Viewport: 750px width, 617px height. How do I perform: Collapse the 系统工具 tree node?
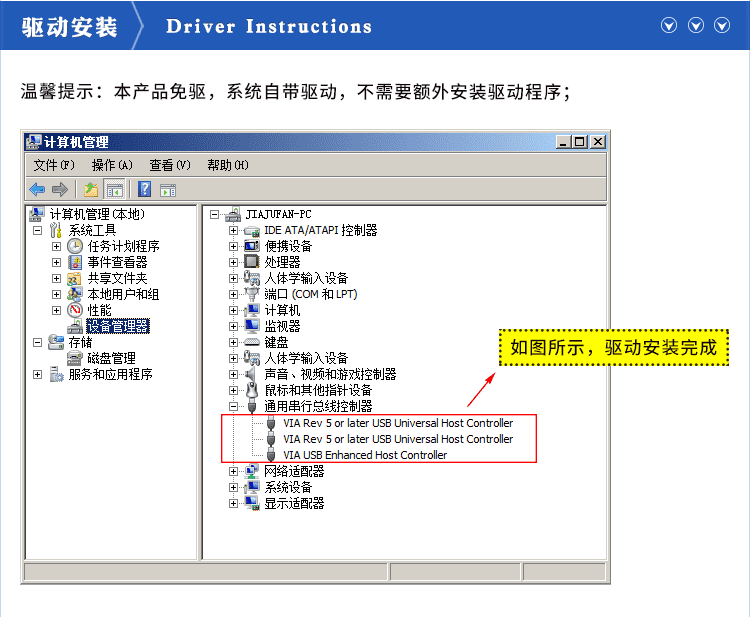(x=38, y=231)
